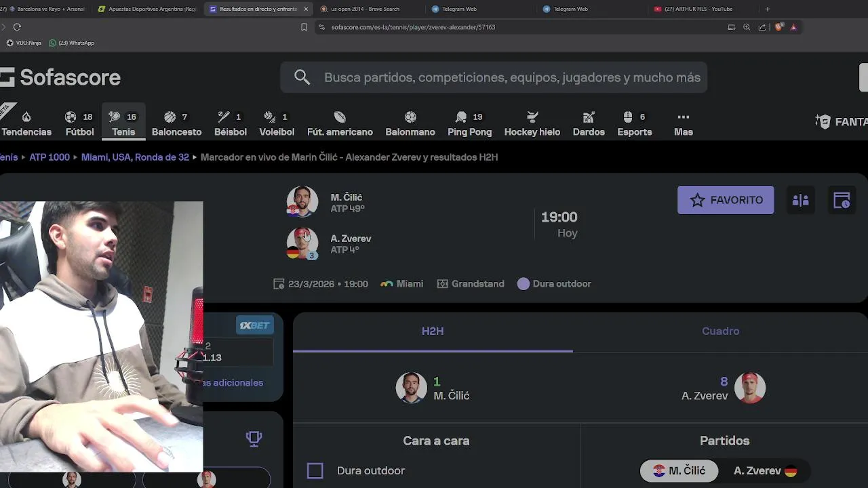Click the 1XBET odds logo
Screen dimensions: 868x488
tap(255, 325)
